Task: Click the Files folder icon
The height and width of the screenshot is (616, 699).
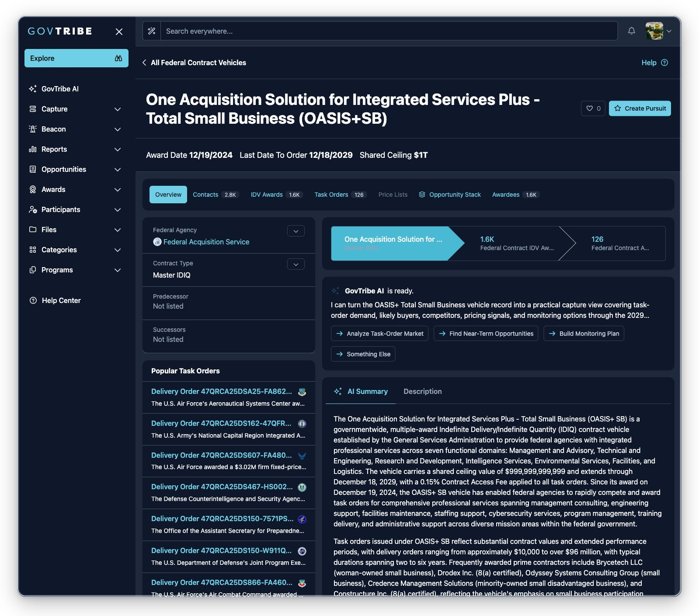Action: pyautogui.click(x=33, y=230)
